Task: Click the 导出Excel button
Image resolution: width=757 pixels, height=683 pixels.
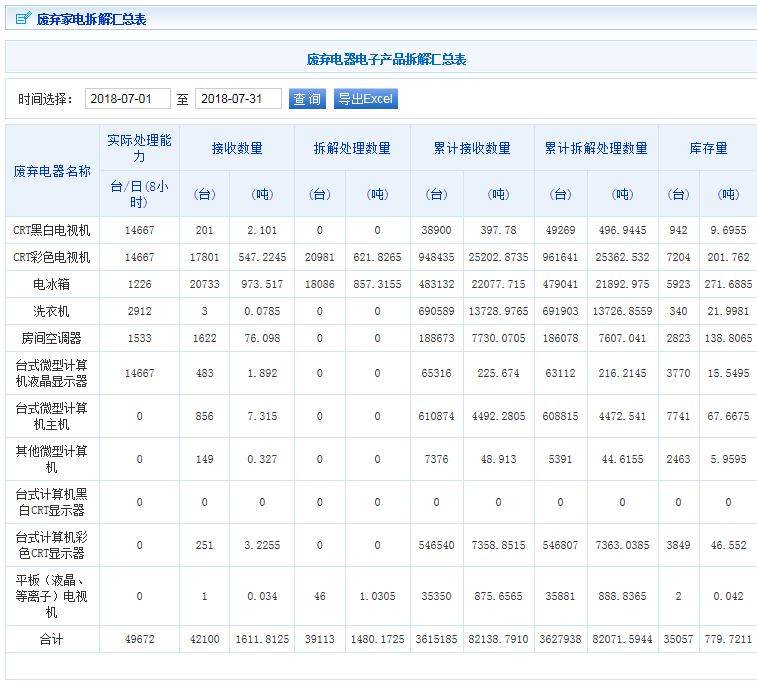Action: coord(365,99)
